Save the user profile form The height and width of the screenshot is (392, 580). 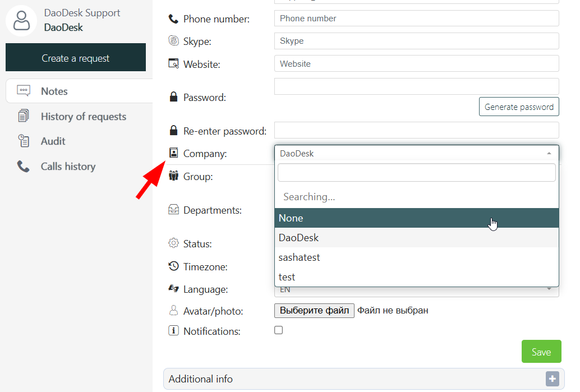tap(541, 352)
